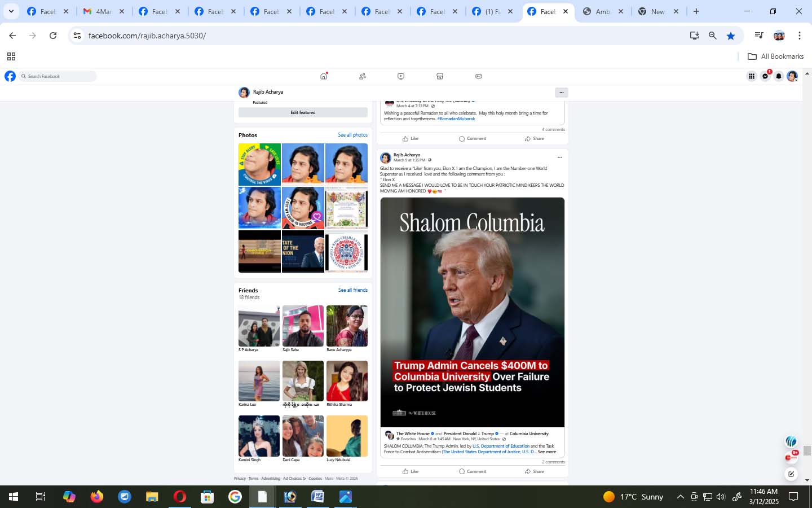
Task: Comment on the Ramadan post
Action: point(473,138)
